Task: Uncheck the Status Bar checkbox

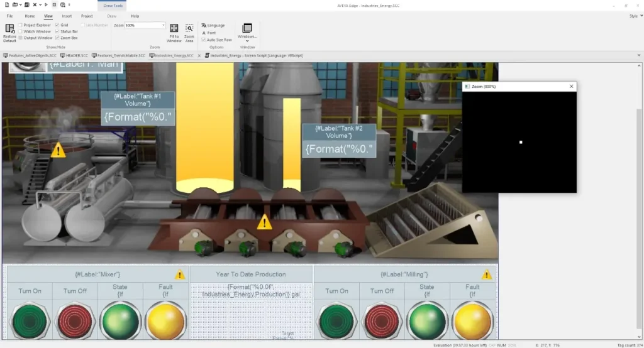Action: tap(57, 31)
